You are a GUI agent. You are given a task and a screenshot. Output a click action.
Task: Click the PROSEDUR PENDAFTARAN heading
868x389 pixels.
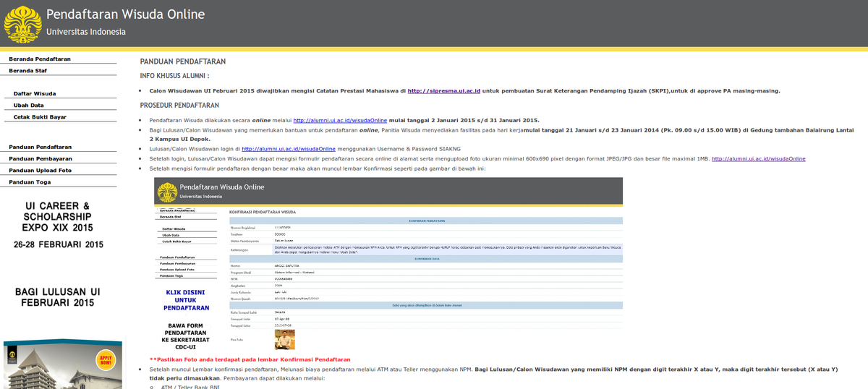click(x=179, y=106)
